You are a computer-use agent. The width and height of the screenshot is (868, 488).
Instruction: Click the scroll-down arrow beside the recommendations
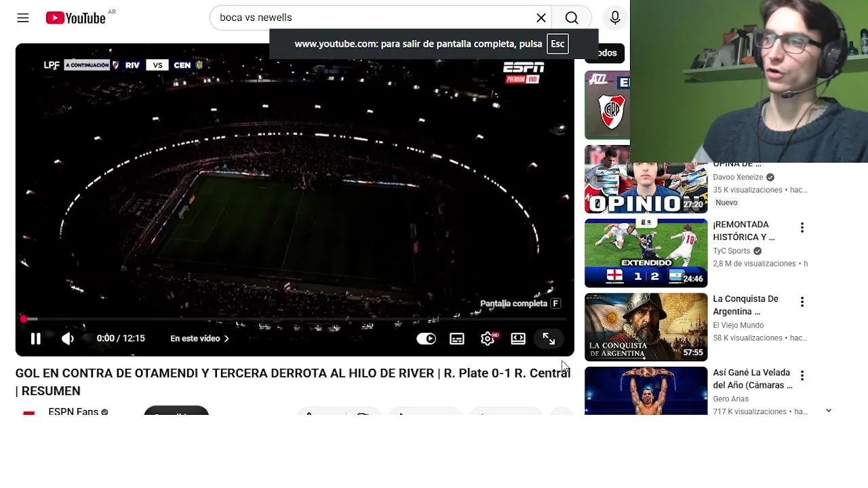pyautogui.click(x=829, y=411)
